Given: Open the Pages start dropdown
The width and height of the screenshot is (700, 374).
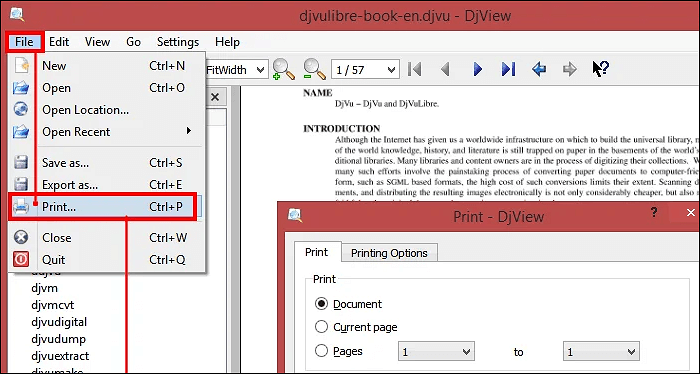Looking at the screenshot, I should pyautogui.click(x=436, y=352).
